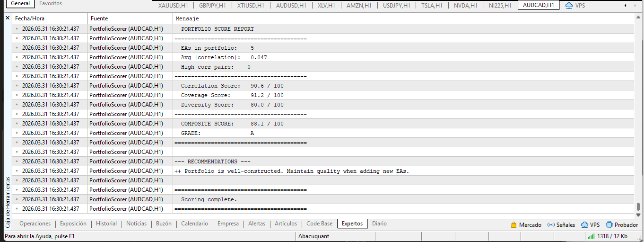
Task: Open the NI225,H1 chart tab
Action: click(x=500, y=6)
